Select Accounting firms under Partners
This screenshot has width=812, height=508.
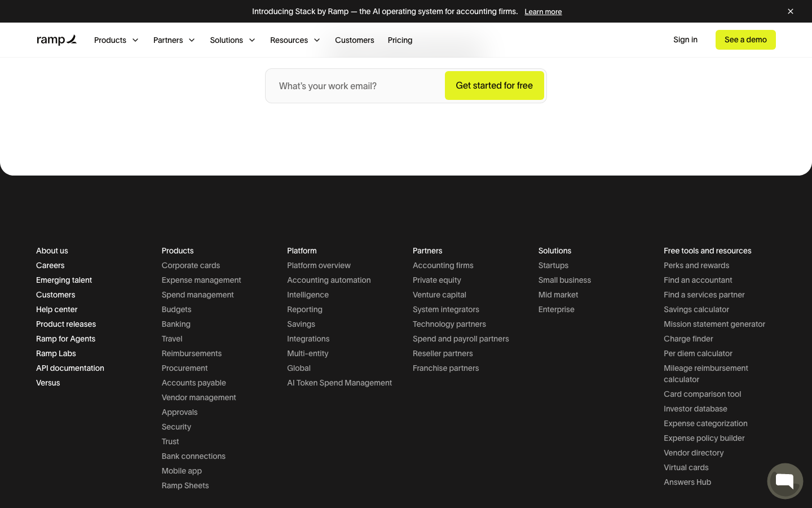(x=443, y=265)
